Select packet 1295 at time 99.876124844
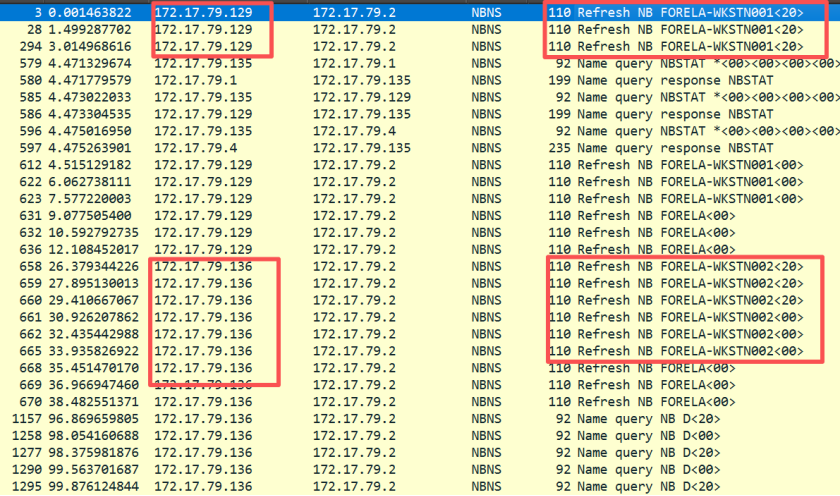The image size is (840, 496). tap(420, 487)
